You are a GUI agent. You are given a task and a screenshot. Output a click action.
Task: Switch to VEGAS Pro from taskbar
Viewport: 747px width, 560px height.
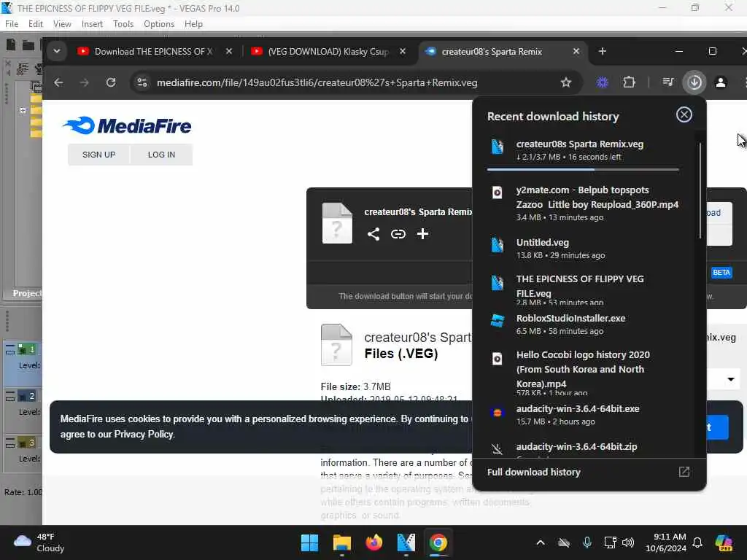[406, 542]
